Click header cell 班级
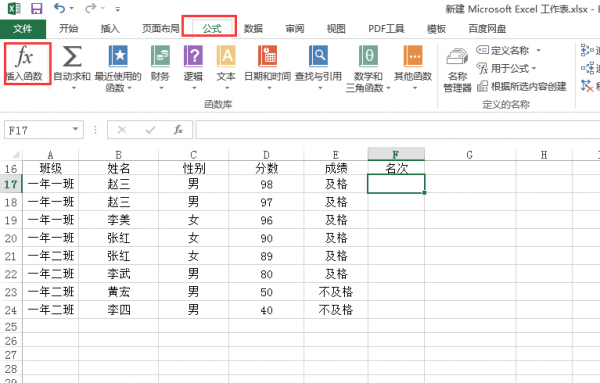The image size is (600, 383). (x=51, y=168)
